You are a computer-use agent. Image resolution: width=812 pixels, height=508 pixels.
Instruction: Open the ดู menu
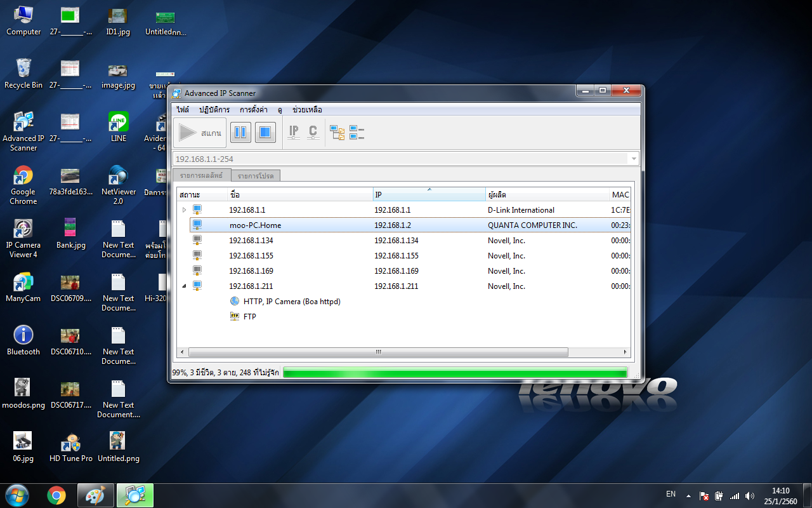point(280,110)
